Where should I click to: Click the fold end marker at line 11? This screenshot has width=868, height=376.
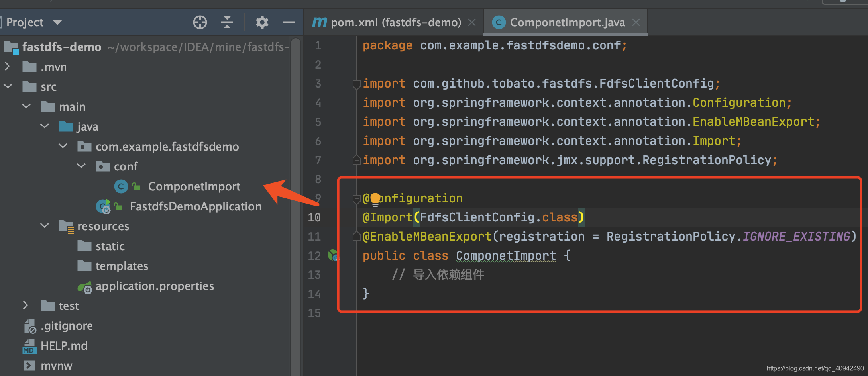[x=356, y=237]
